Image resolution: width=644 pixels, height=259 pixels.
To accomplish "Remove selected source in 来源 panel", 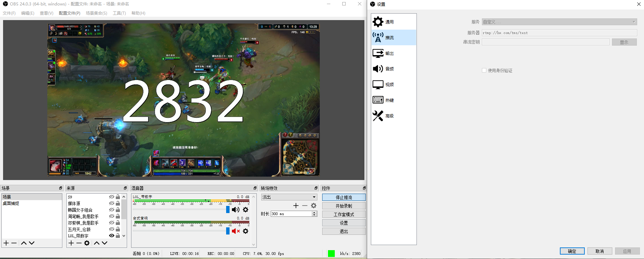I will 79,243.
